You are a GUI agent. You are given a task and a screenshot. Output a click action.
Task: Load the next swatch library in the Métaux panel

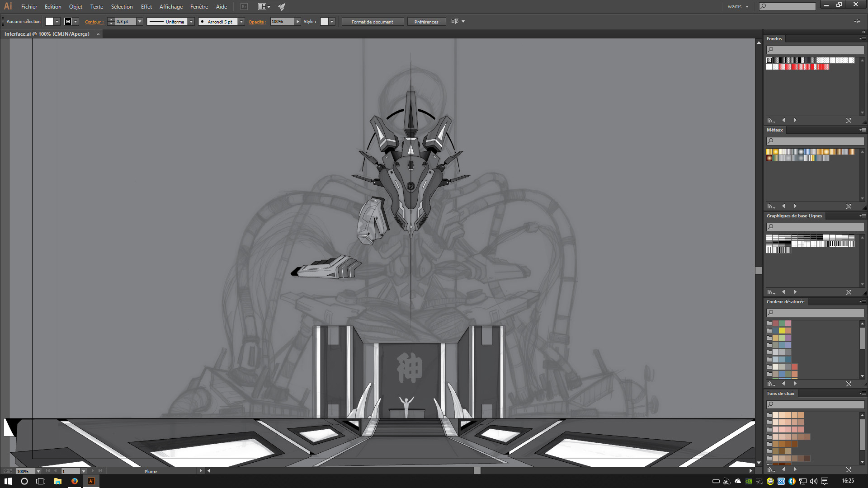pos(795,206)
